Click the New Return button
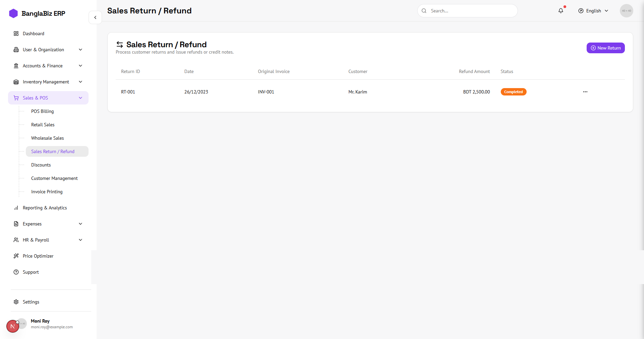 [x=605, y=48]
